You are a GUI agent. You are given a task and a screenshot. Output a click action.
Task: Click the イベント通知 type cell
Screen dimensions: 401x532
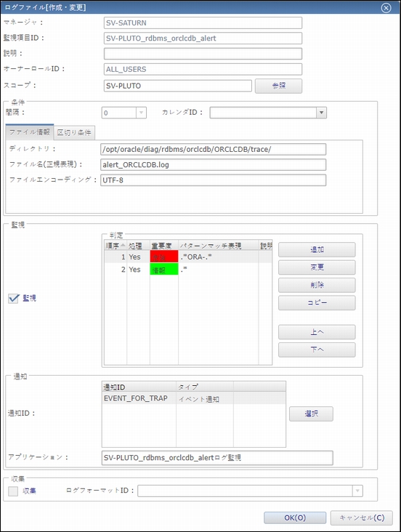coord(205,399)
